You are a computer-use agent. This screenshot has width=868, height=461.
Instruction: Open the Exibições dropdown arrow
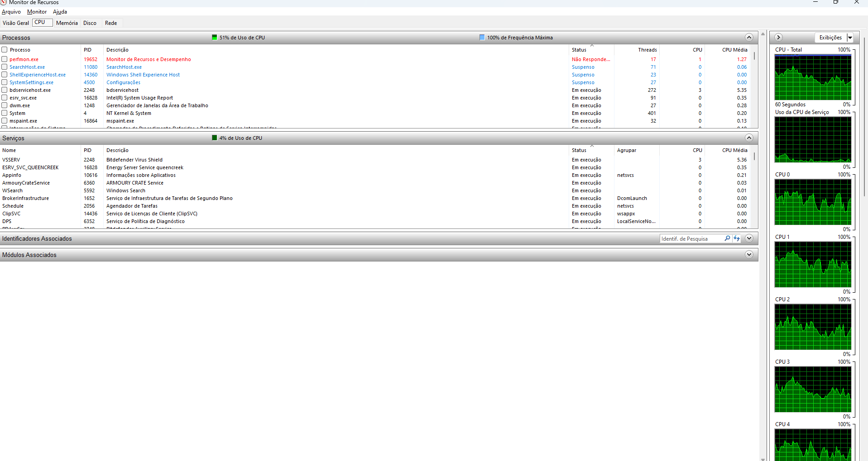pyautogui.click(x=850, y=38)
